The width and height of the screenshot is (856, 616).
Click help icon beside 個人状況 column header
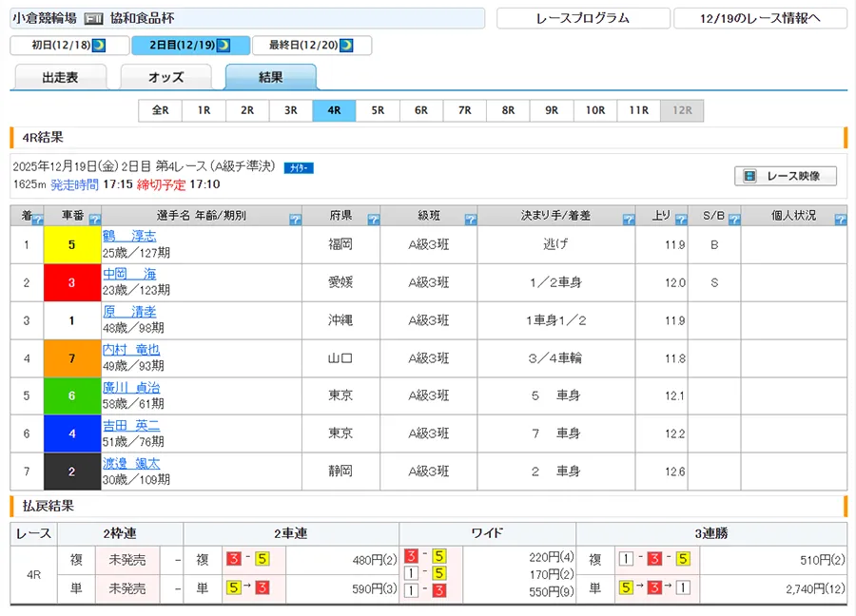[840, 220]
